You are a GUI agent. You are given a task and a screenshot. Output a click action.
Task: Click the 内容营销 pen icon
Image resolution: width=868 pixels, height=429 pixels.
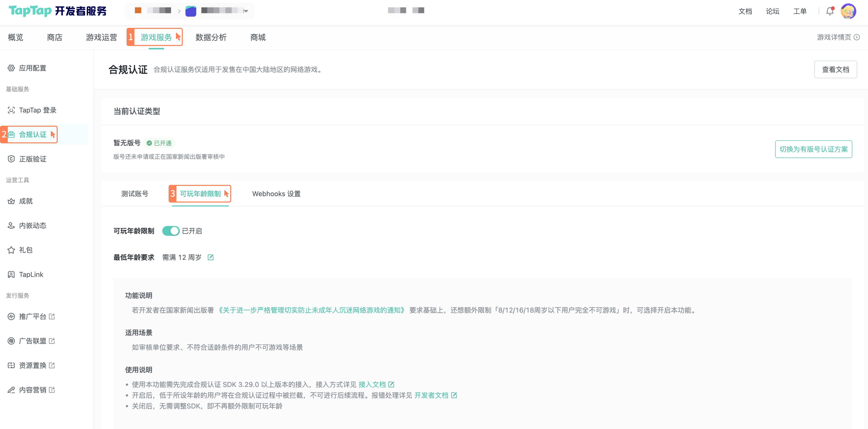[x=11, y=390]
